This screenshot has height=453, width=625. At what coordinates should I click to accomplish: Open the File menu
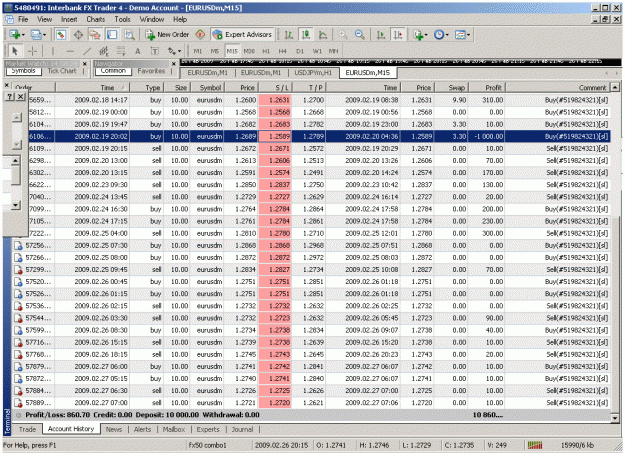(23, 19)
